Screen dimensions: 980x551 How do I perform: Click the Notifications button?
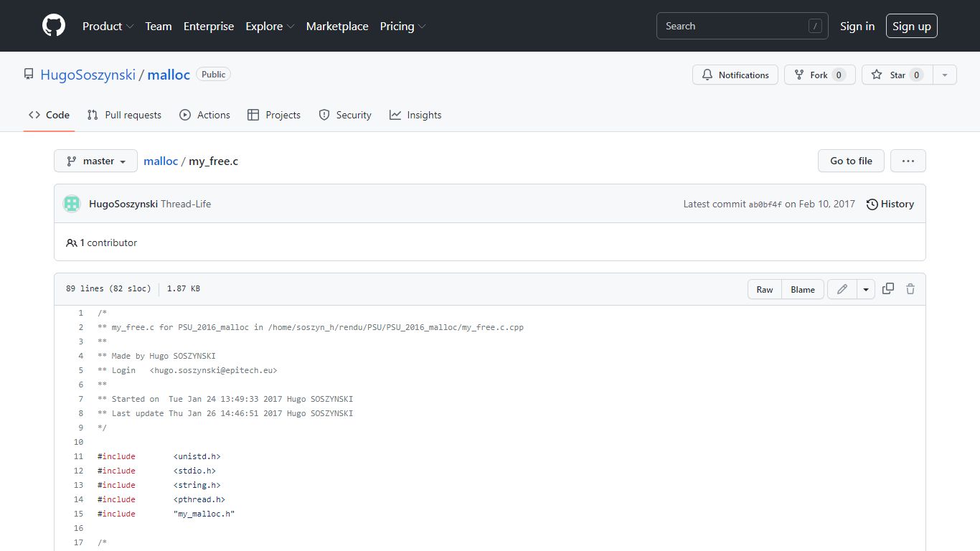(x=735, y=75)
